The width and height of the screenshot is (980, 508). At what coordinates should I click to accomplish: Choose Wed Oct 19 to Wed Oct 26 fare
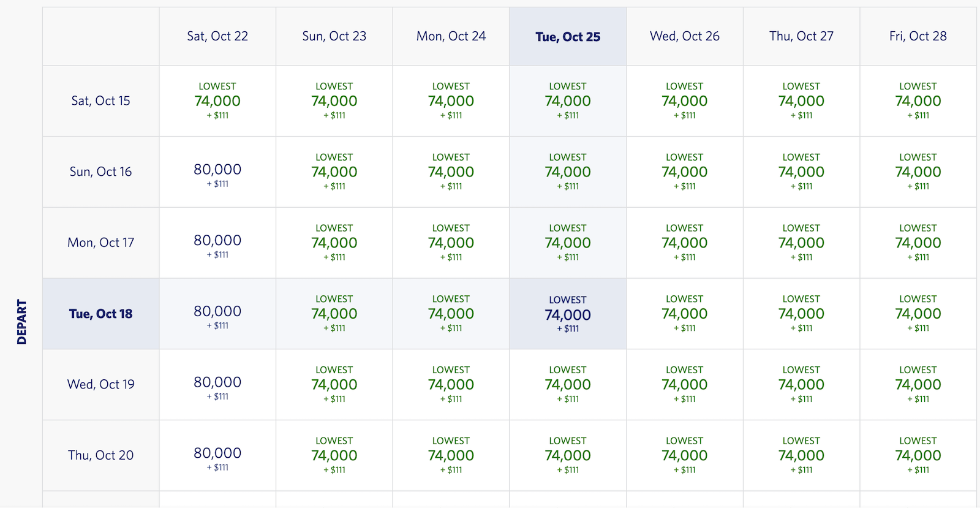click(685, 385)
